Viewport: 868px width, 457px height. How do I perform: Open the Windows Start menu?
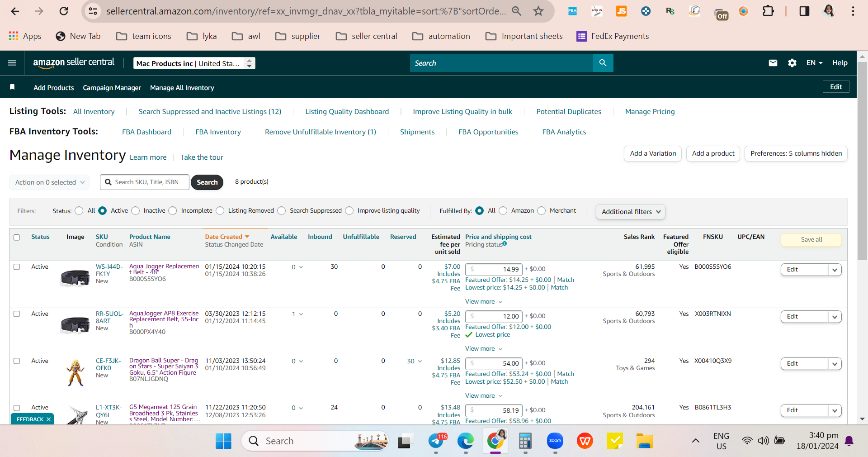pyautogui.click(x=223, y=441)
